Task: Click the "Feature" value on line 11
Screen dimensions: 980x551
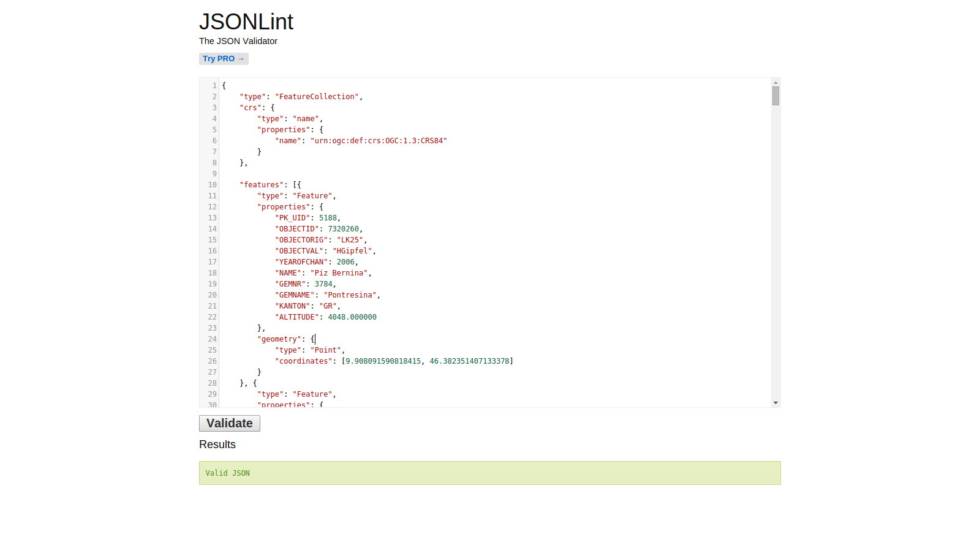Action: point(312,196)
